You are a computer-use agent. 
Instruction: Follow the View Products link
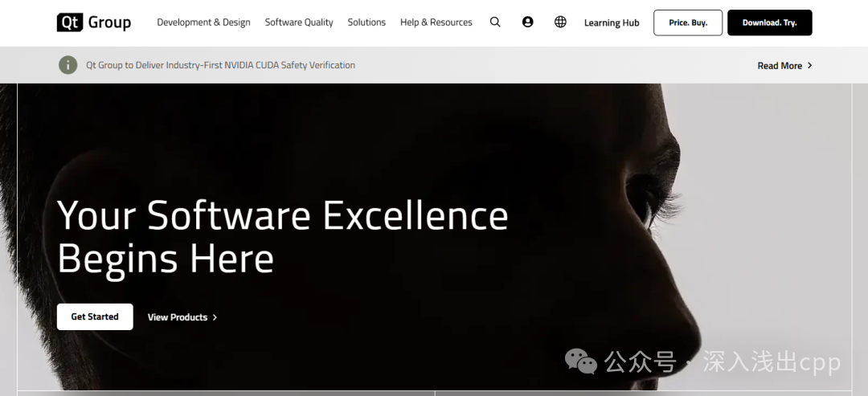pos(178,317)
